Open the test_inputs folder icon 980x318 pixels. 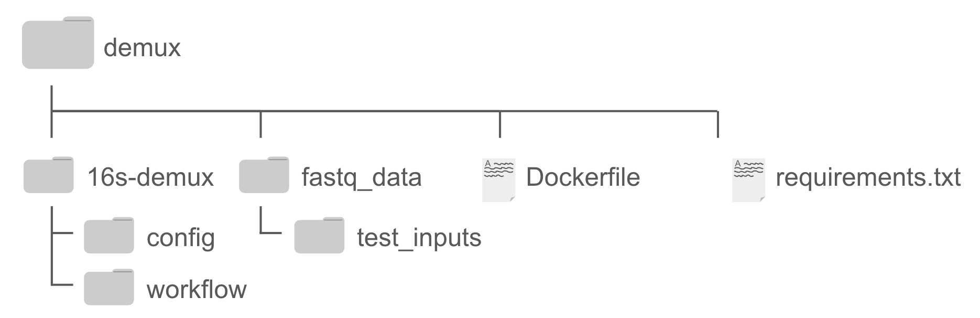pyautogui.click(x=319, y=236)
